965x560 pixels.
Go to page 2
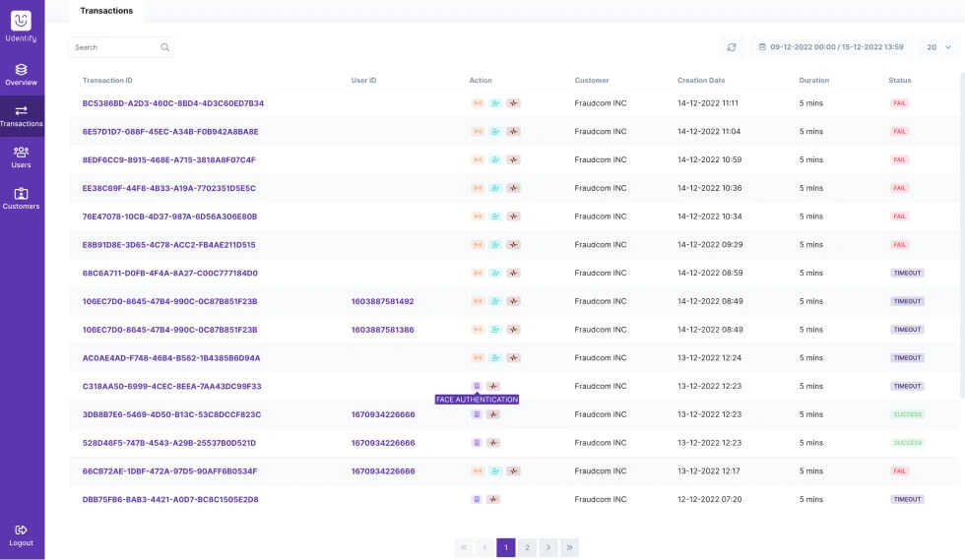[x=527, y=547]
